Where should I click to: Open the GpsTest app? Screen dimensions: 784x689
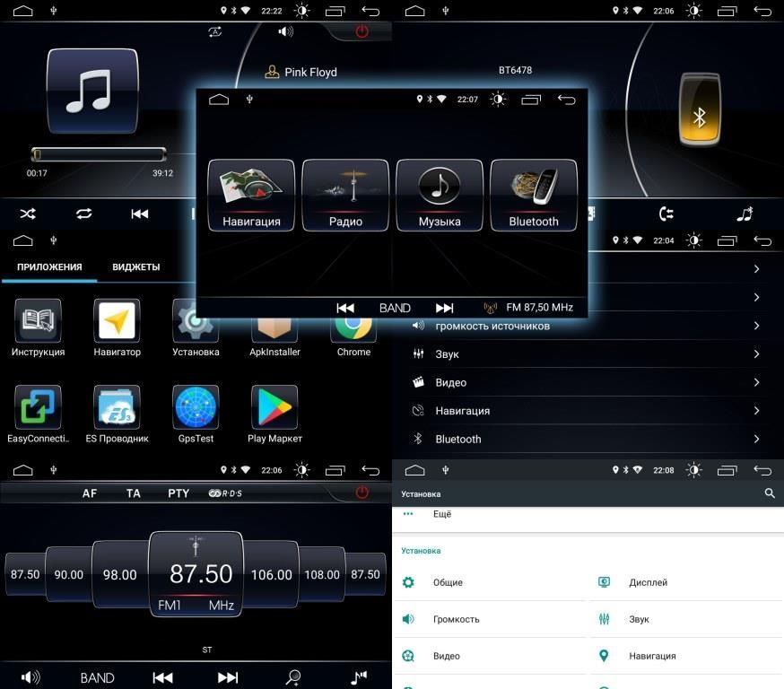tap(196, 409)
